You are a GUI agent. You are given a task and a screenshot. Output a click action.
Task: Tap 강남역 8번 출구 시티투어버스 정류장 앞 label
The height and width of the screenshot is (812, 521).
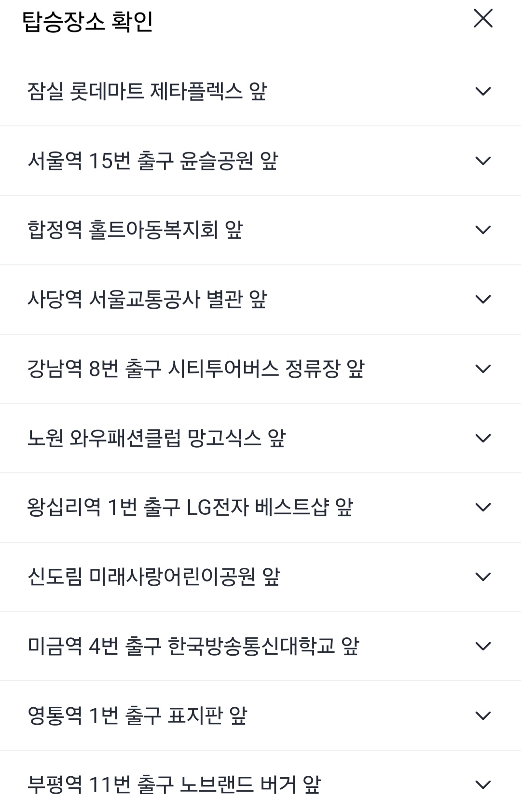tap(195, 369)
